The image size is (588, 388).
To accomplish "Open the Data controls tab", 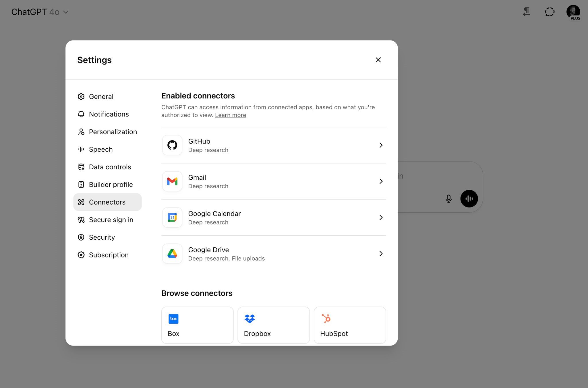I will coord(107,167).
